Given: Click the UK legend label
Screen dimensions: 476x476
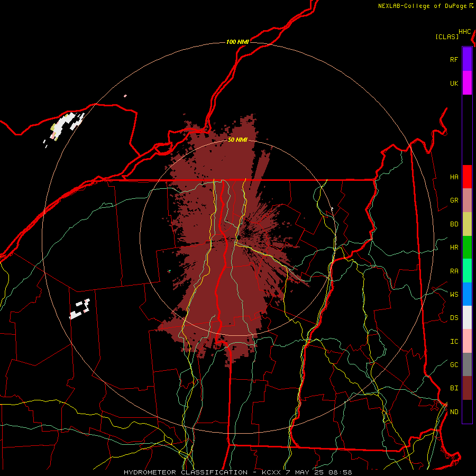Looking at the screenshot, I should [x=454, y=83].
